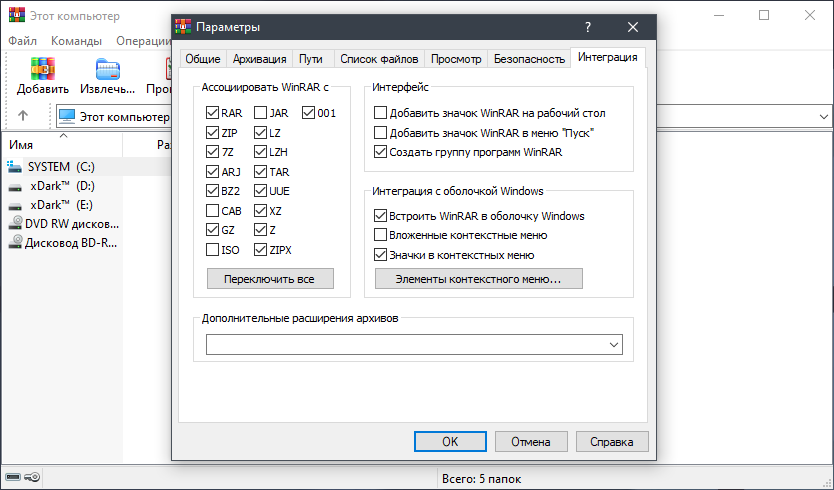Toggle 7Z association checkbox

(212, 152)
